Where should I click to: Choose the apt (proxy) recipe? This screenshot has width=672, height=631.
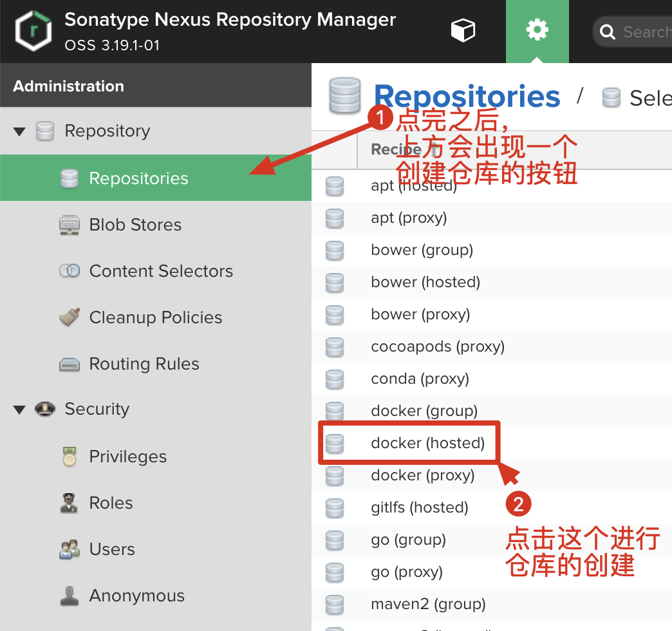pos(409,218)
